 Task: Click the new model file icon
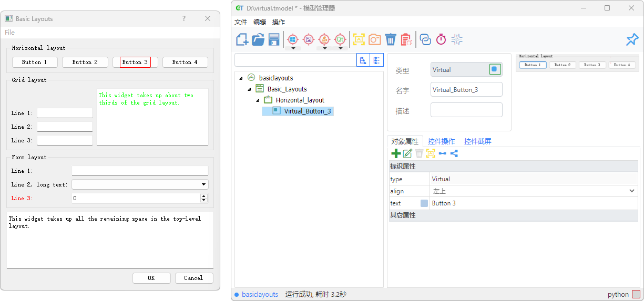click(x=242, y=39)
